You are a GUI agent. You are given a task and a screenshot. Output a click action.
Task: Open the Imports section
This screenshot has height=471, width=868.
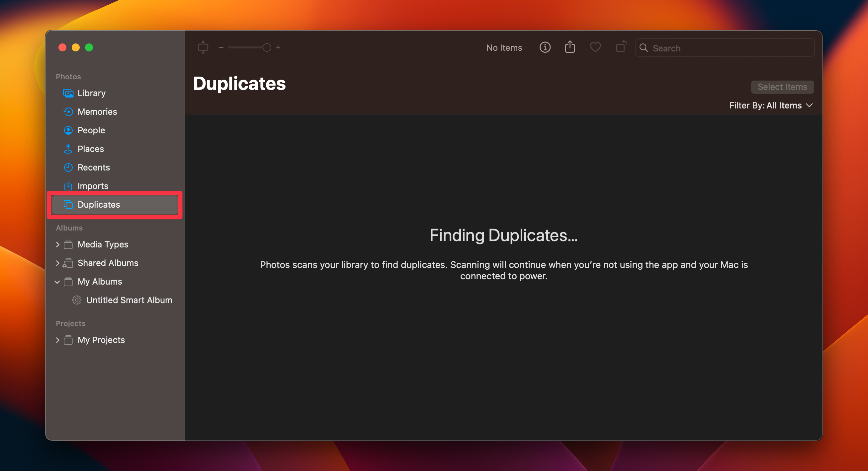93,185
